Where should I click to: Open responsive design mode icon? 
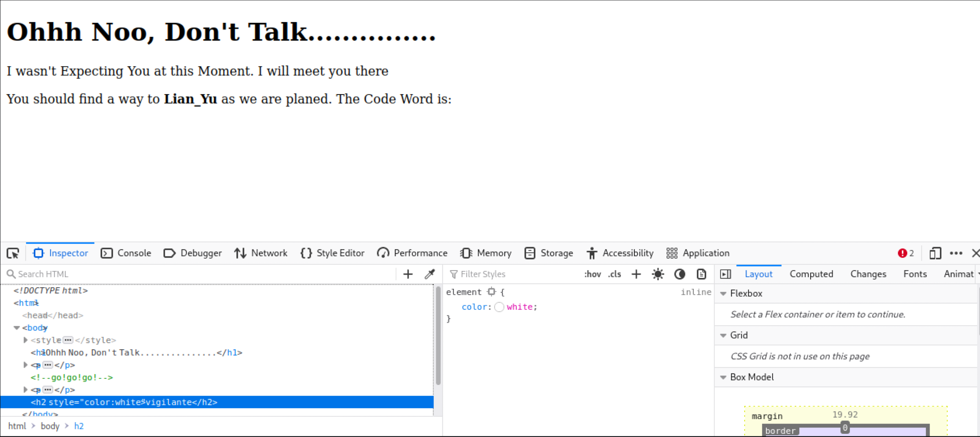935,253
